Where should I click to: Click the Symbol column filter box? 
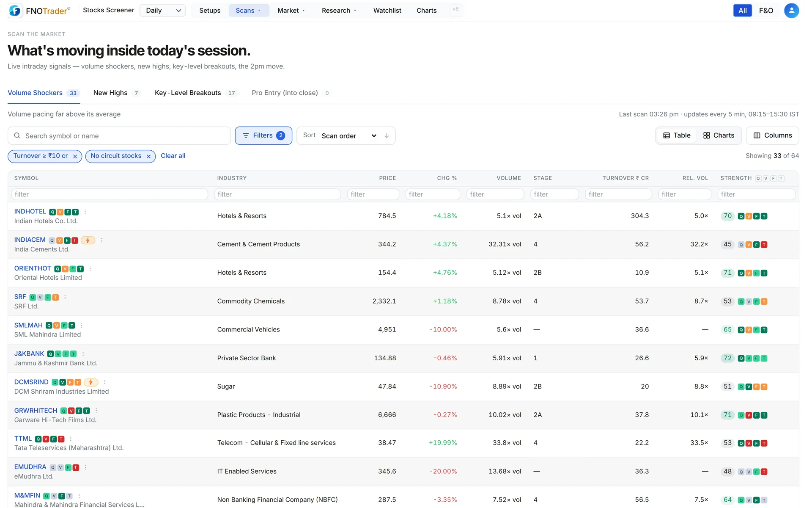110,194
